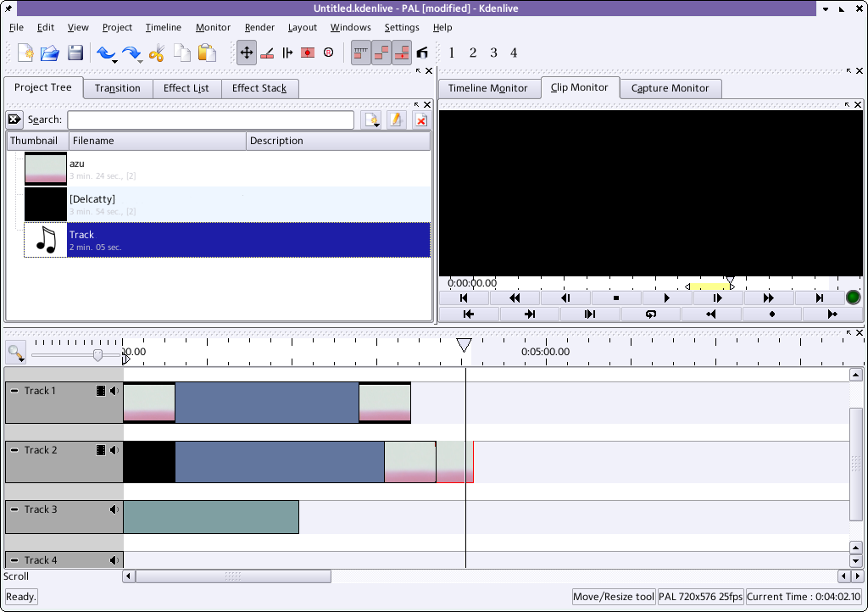The image size is (868, 612).
Task: Click the Save project floppy icon
Action: click(x=75, y=53)
